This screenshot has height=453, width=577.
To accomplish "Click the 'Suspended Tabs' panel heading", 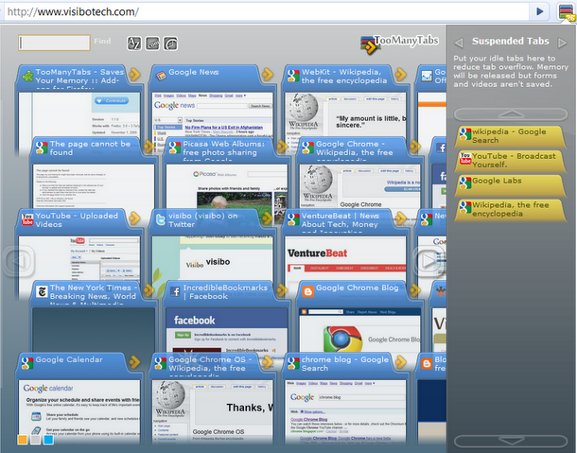I will 510,41.
